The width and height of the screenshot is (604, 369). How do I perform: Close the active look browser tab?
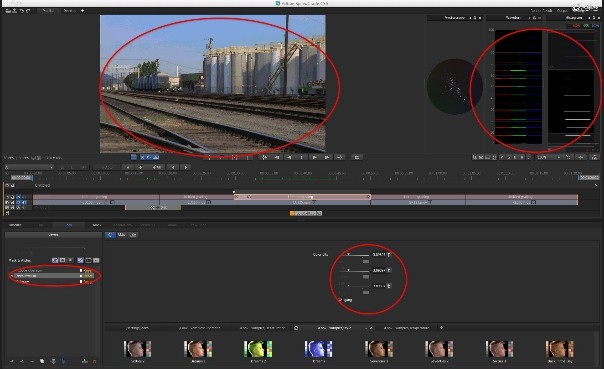371,328
